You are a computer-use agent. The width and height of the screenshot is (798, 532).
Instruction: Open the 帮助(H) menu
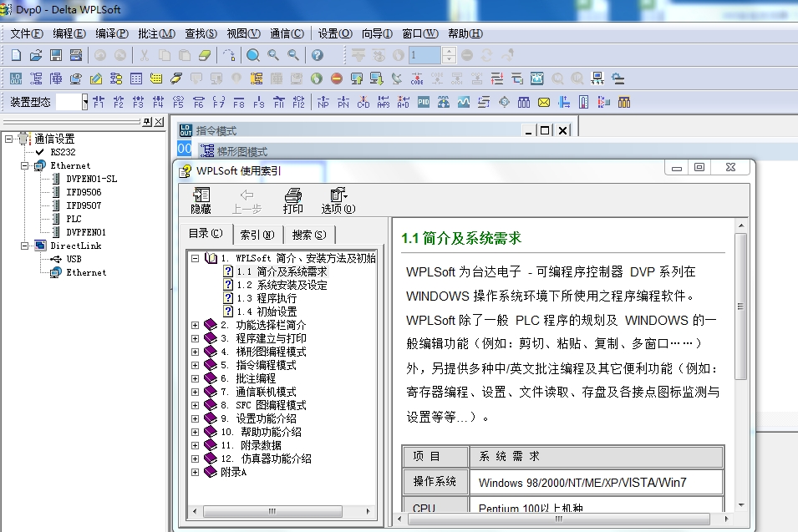tap(465, 33)
